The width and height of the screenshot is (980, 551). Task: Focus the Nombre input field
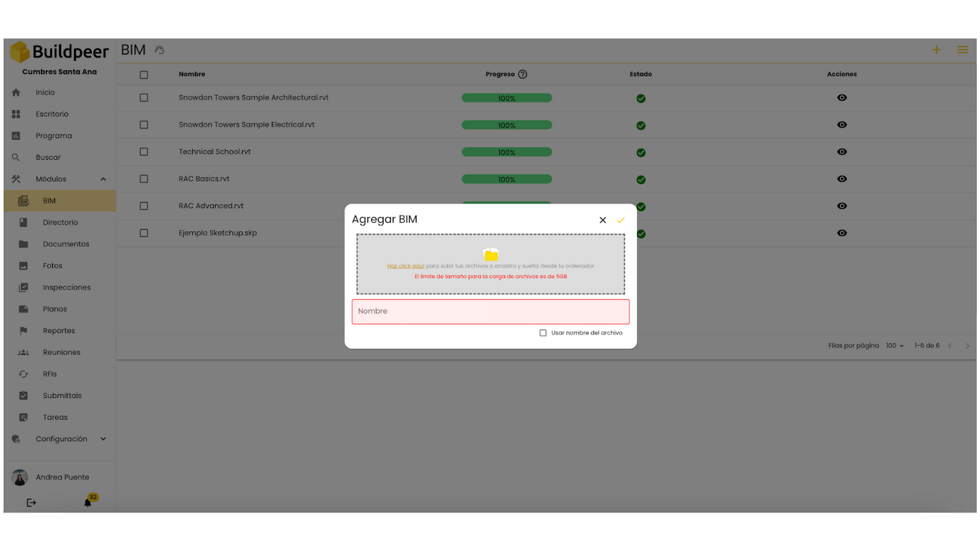coord(491,312)
